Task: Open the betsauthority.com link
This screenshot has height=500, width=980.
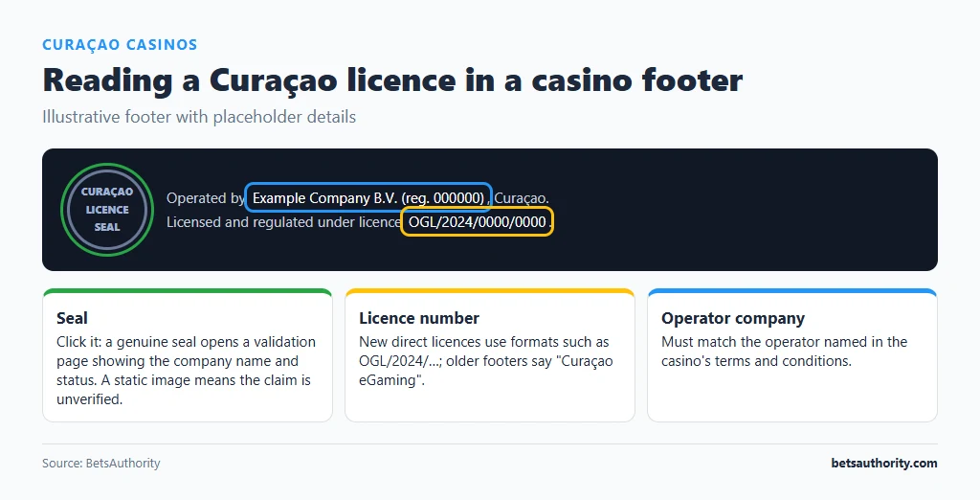Action: (x=883, y=464)
